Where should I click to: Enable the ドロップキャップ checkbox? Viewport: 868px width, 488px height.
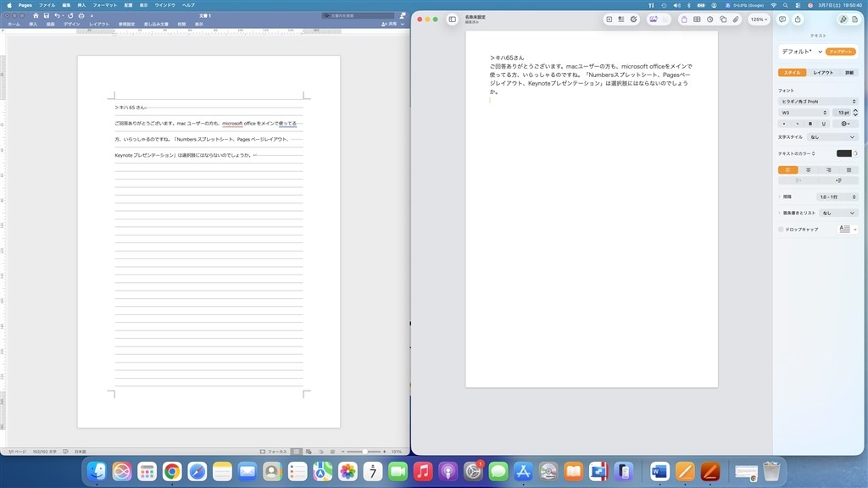click(781, 229)
